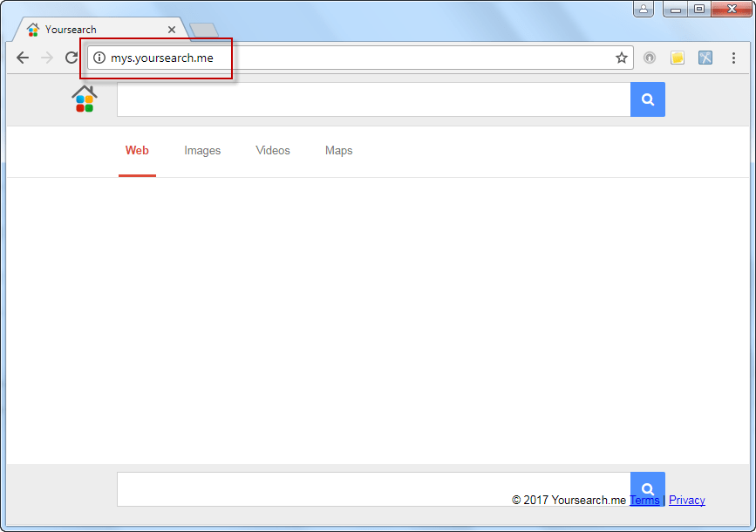Screen dimensions: 756x532
Task: Switch to the Web results tab
Action: (x=137, y=151)
